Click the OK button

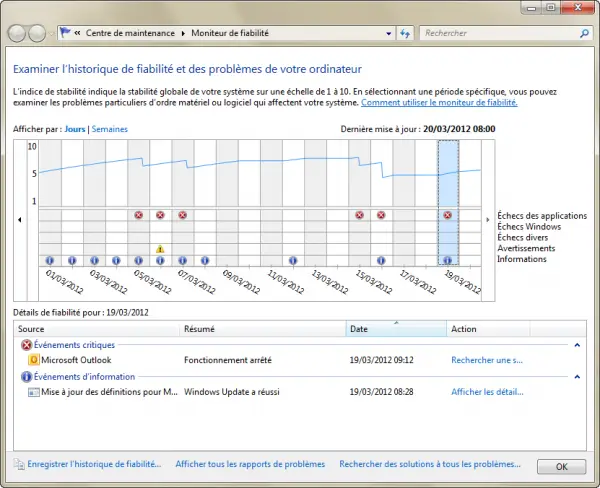(561, 467)
